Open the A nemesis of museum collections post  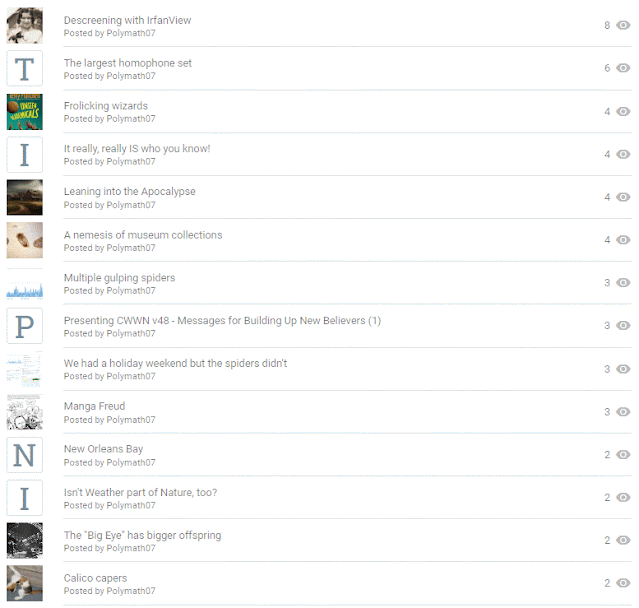click(143, 235)
